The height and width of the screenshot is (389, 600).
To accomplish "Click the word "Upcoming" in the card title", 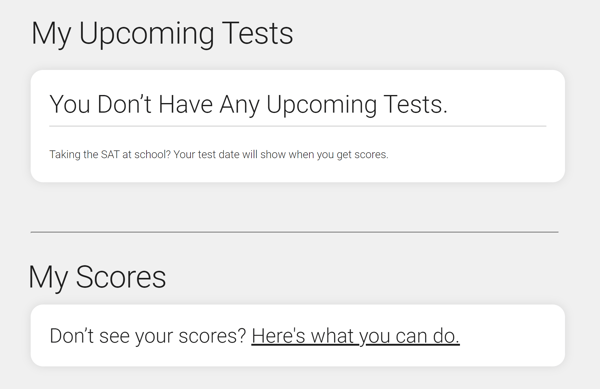I will point(321,105).
